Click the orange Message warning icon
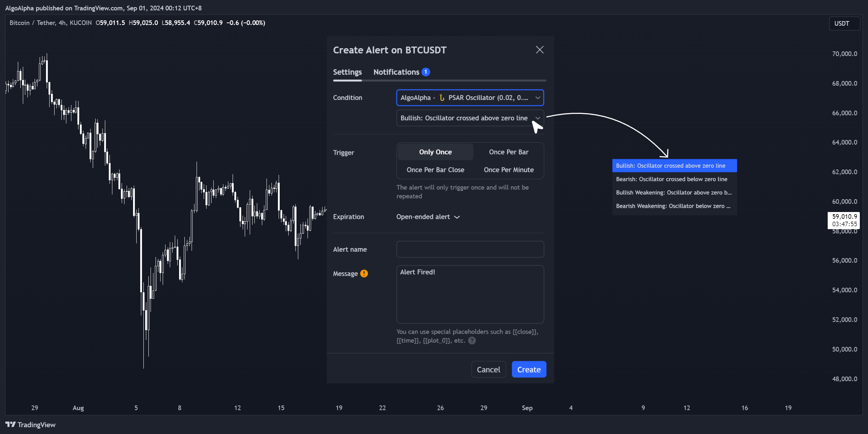This screenshot has width=868, height=434. [364, 273]
